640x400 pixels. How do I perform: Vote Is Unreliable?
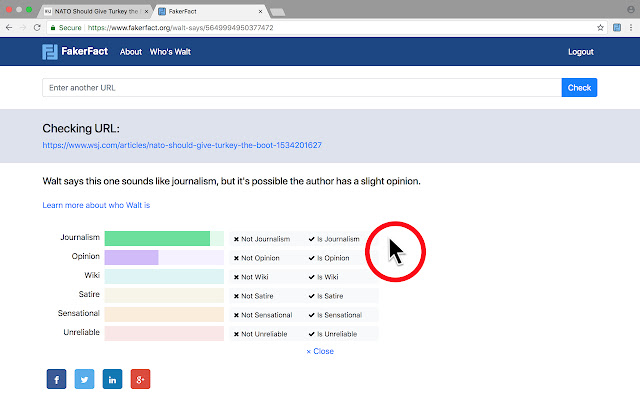(x=333, y=334)
